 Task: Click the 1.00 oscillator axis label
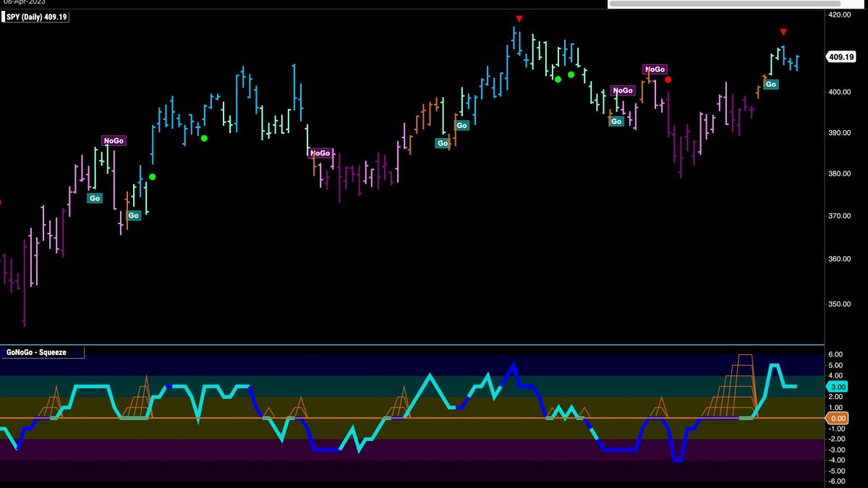835,408
